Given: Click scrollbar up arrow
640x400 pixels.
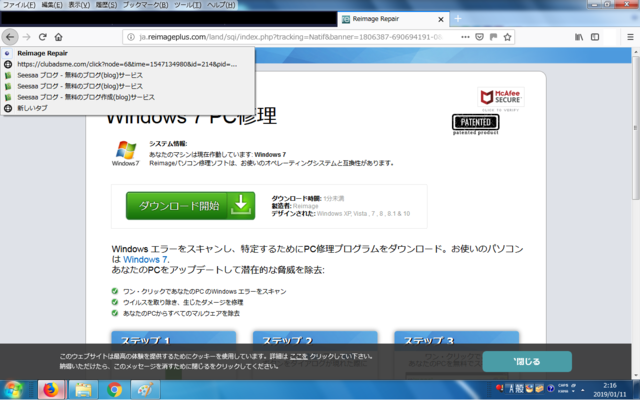Looking at the screenshot, I should [636, 52].
